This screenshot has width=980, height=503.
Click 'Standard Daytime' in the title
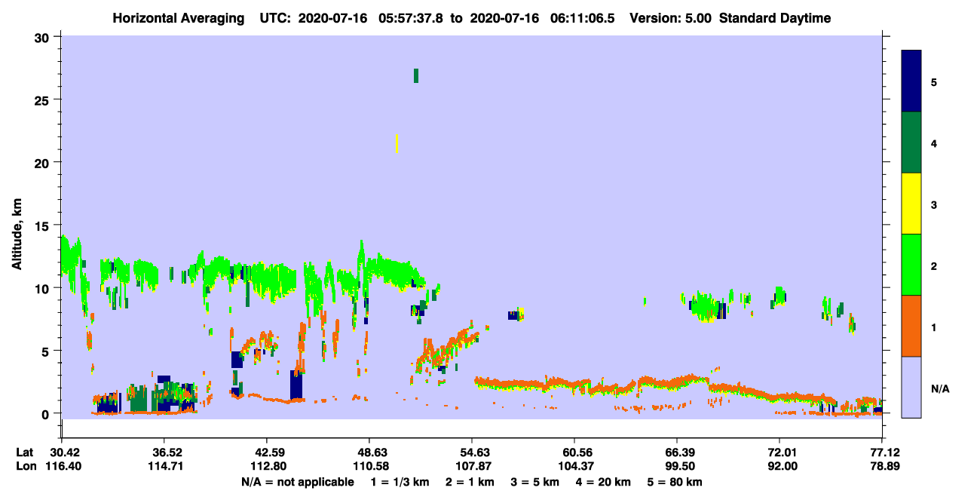point(775,18)
